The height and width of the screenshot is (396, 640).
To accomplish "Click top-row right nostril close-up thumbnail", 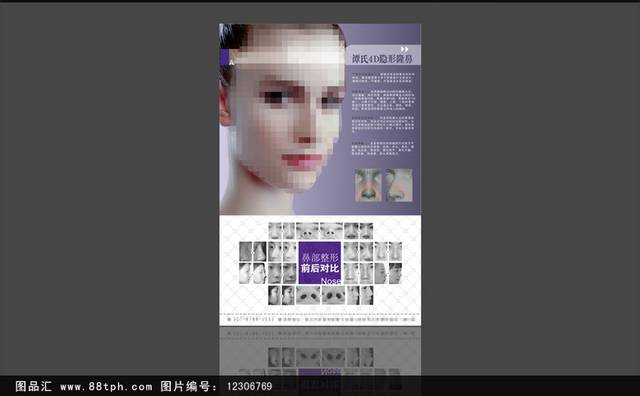I will tap(331, 231).
